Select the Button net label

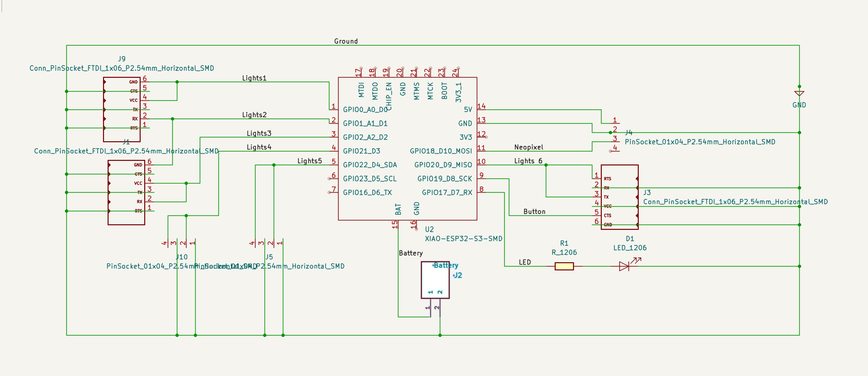click(x=534, y=212)
